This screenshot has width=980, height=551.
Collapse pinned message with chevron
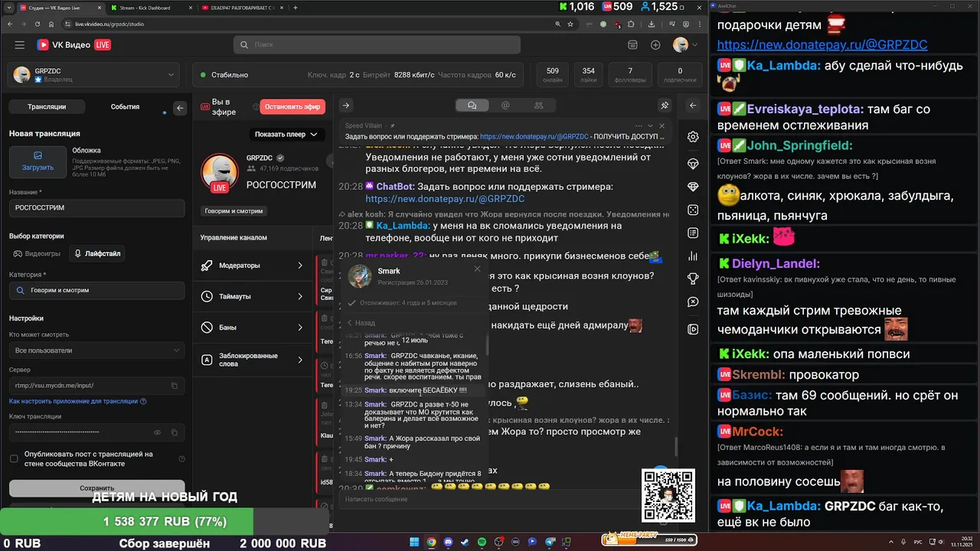point(651,126)
